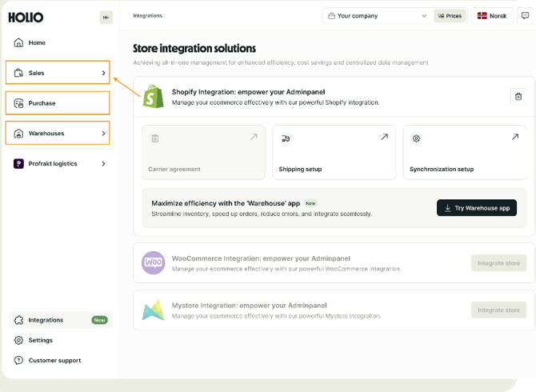Click the Prices button
Viewport: 536px width, 392px height.
click(450, 16)
